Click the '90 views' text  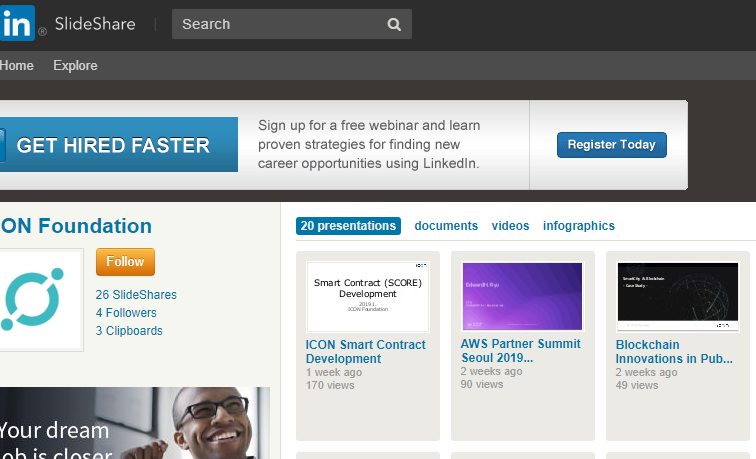coord(482,384)
